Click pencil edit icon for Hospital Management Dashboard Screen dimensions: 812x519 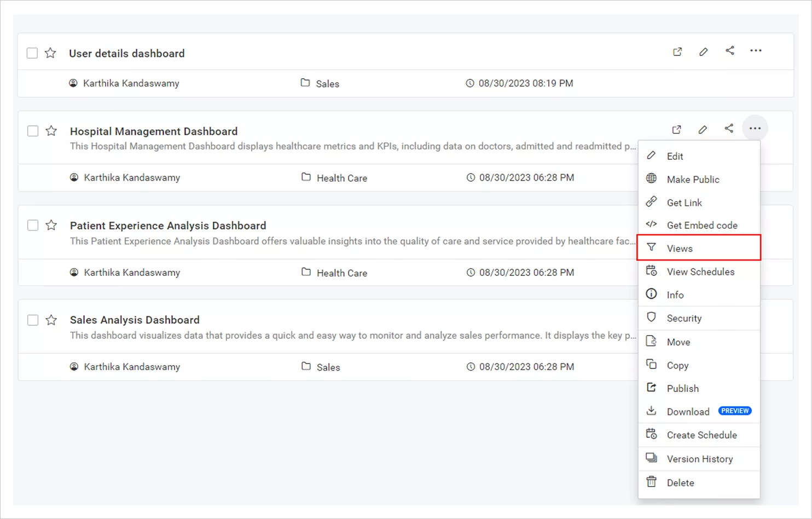(703, 130)
